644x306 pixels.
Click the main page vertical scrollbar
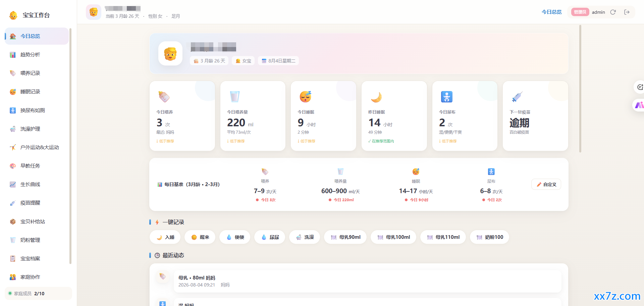tap(580, 89)
